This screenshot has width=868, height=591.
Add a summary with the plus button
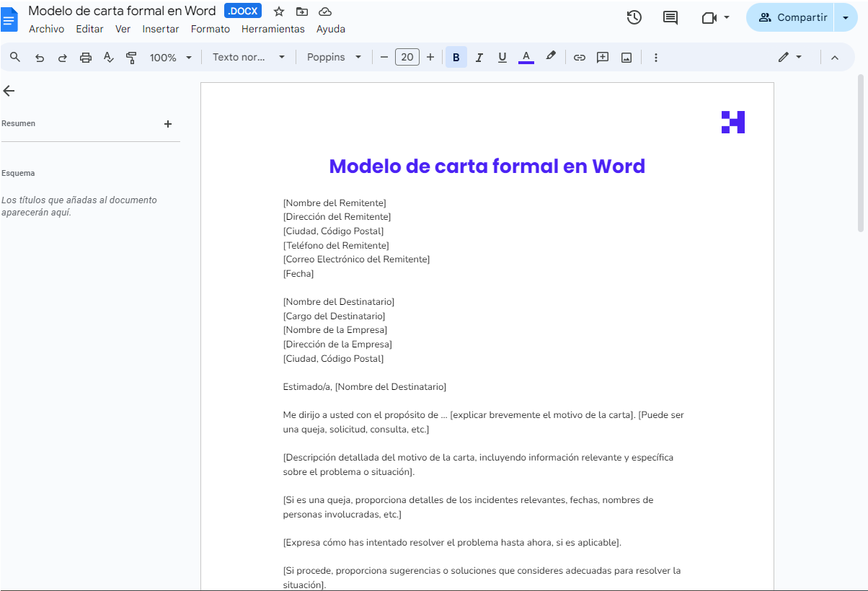168,124
